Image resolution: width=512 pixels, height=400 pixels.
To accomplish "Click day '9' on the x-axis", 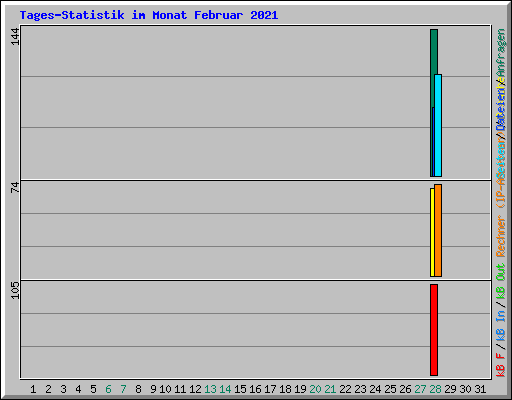I will (x=153, y=389).
